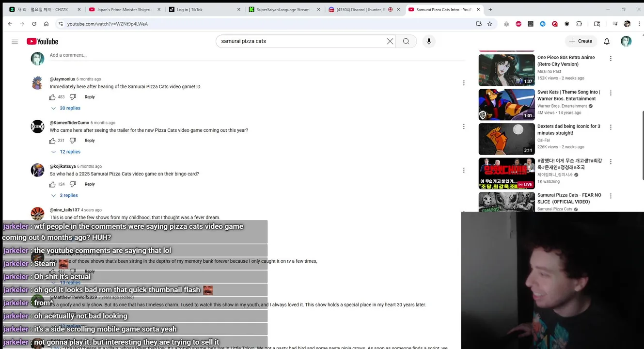Image resolution: width=644 pixels, height=349 pixels.
Task: Reload the page
Action: pos(34,24)
